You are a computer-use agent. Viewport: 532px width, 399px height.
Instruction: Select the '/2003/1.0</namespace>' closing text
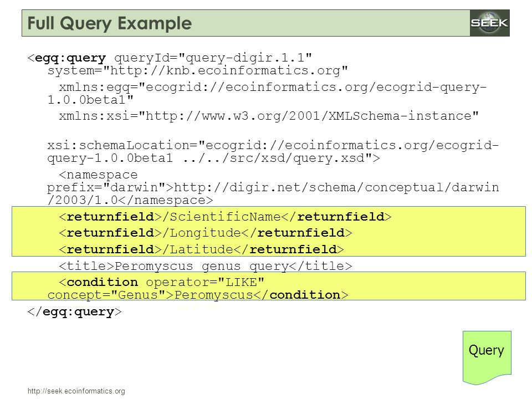130,200
